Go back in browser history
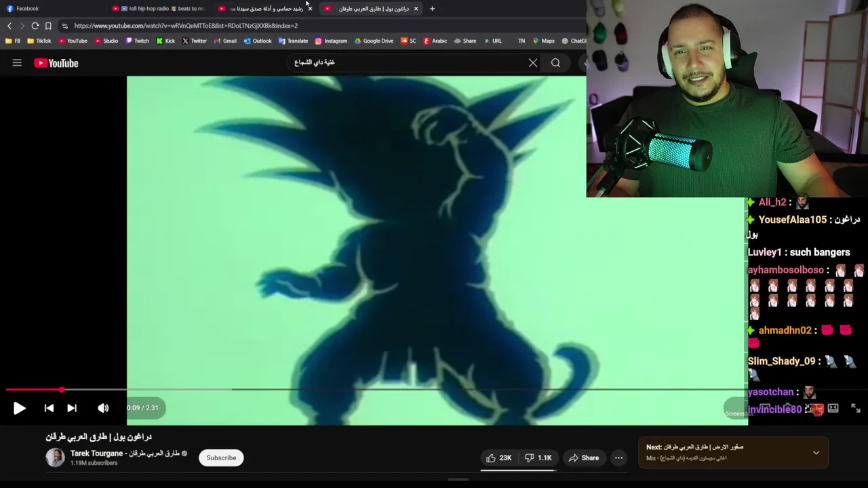Image resolution: width=868 pixels, height=488 pixels. (9, 26)
